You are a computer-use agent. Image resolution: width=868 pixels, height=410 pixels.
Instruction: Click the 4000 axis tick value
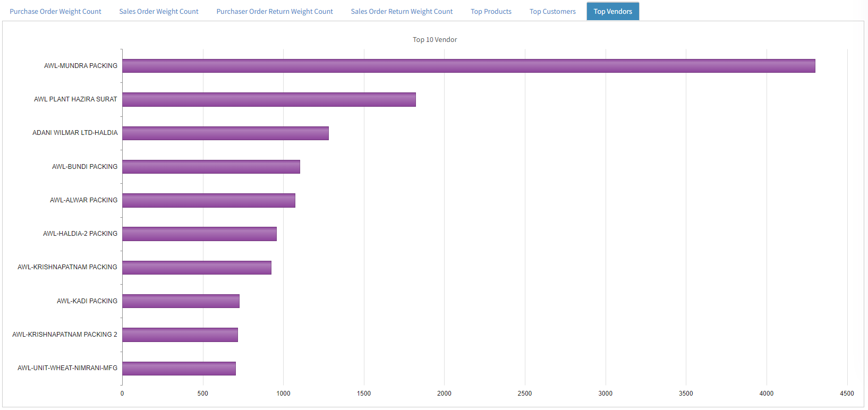767,394
